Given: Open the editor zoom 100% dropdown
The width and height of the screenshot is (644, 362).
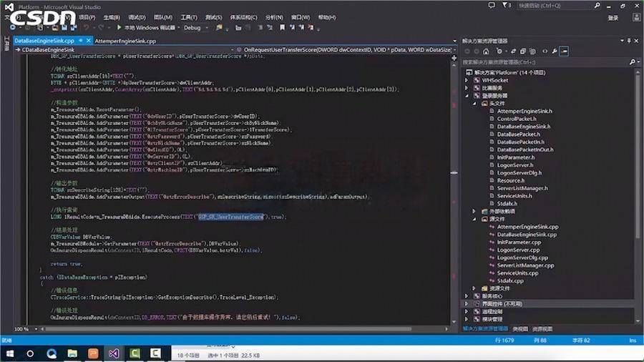Looking at the screenshot, I should coord(30,329).
